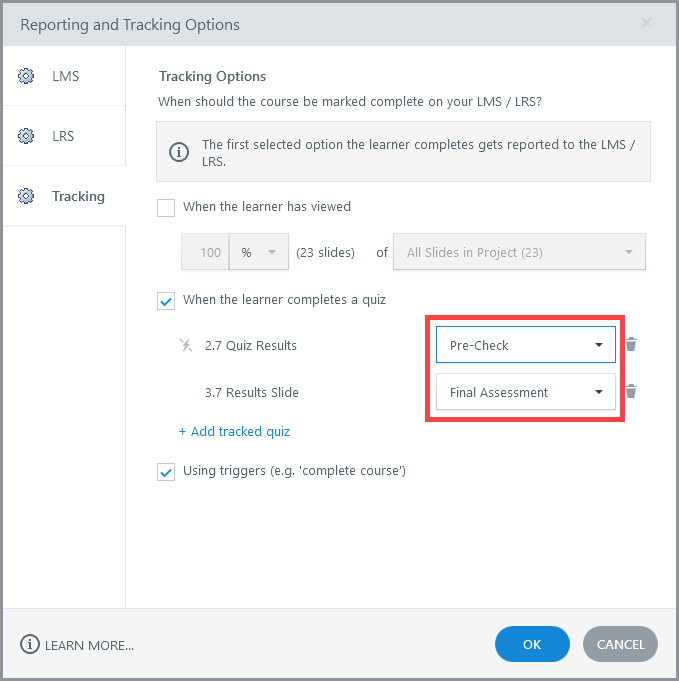Enable 'When the learner has viewed' checkbox
This screenshot has height=681, width=679.
point(166,208)
